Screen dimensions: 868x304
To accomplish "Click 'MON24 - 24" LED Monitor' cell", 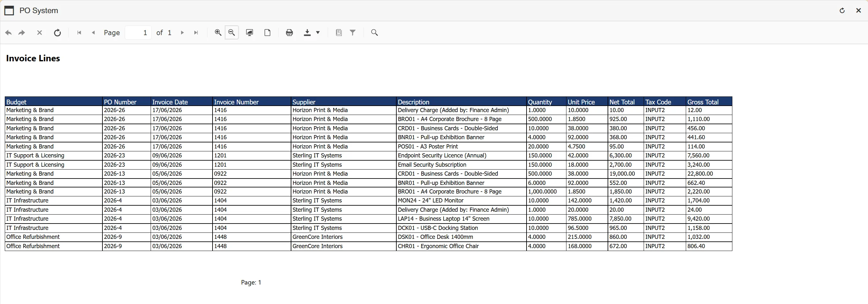I will 461,201.
